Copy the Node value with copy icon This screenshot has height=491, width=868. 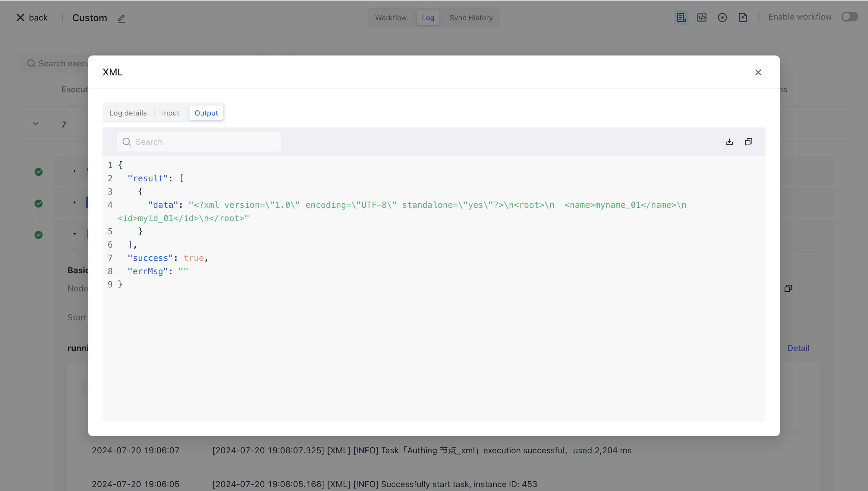click(788, 288)
